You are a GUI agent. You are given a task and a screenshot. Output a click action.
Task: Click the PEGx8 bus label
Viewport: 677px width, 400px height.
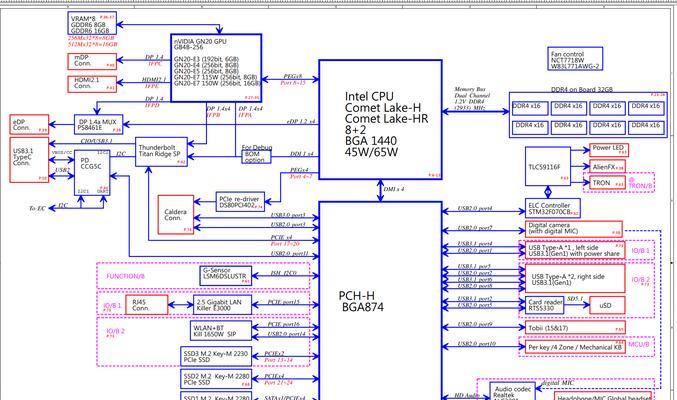point(293,76)
